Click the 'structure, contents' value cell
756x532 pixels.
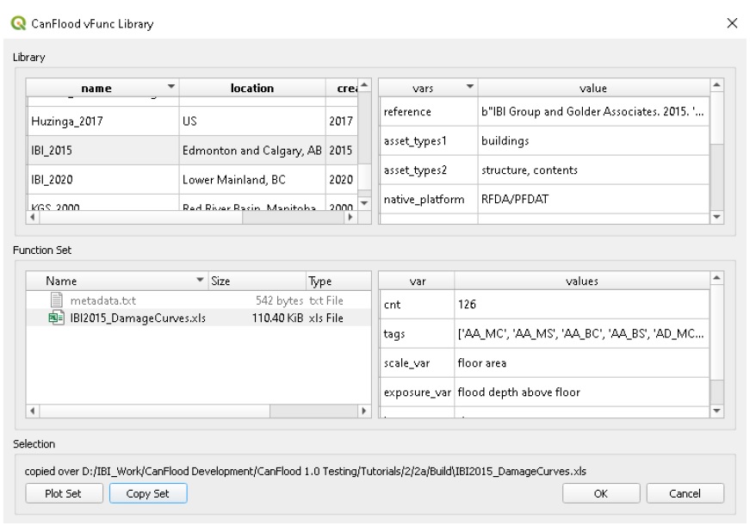coord(593,170)
